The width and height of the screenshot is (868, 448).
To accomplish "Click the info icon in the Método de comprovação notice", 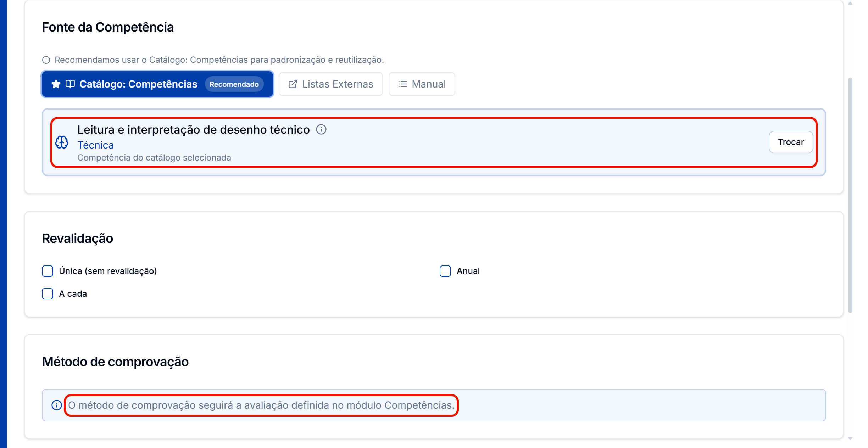I will 57,405.
